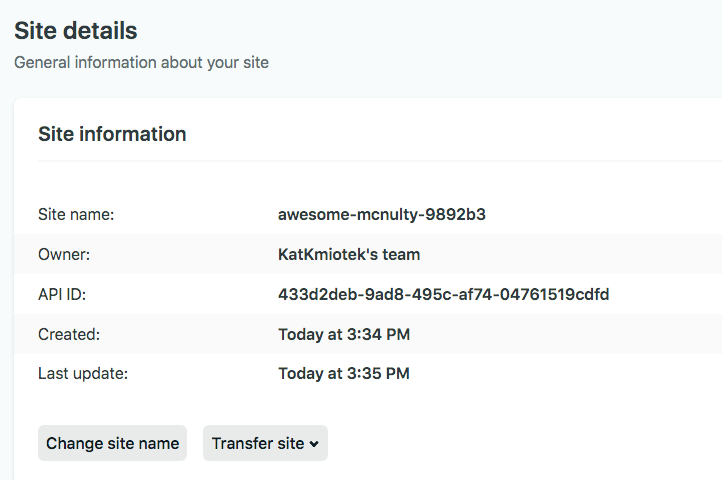722x480 pixels.
Task: Click the Site details page heading
Action: (76, 31)
